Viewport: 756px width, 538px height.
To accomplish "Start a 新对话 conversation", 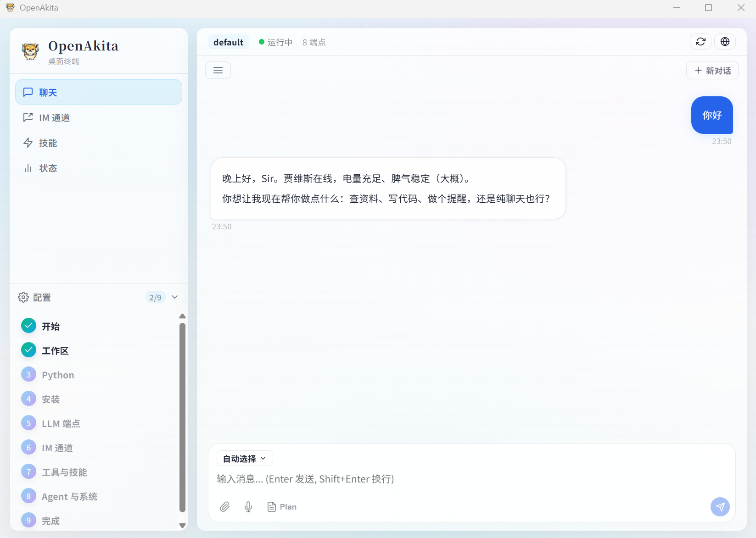I will [x=712, y=70].
